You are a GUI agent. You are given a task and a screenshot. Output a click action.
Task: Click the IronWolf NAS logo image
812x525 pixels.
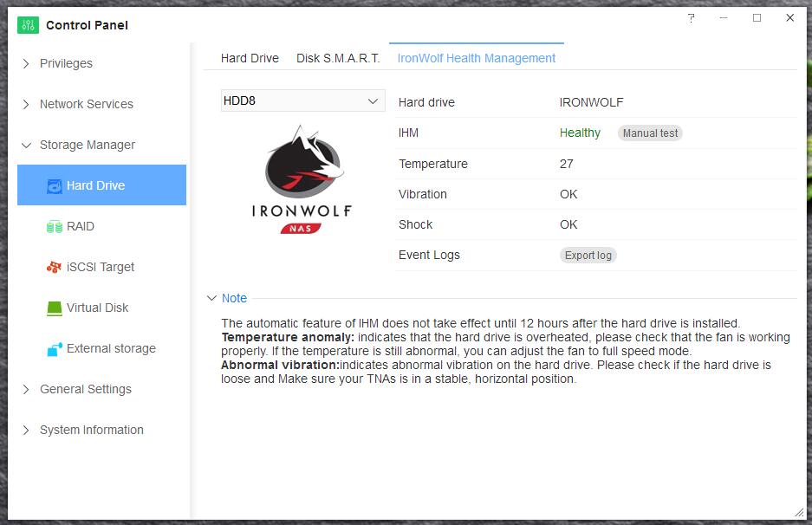[x=302, y=179]
